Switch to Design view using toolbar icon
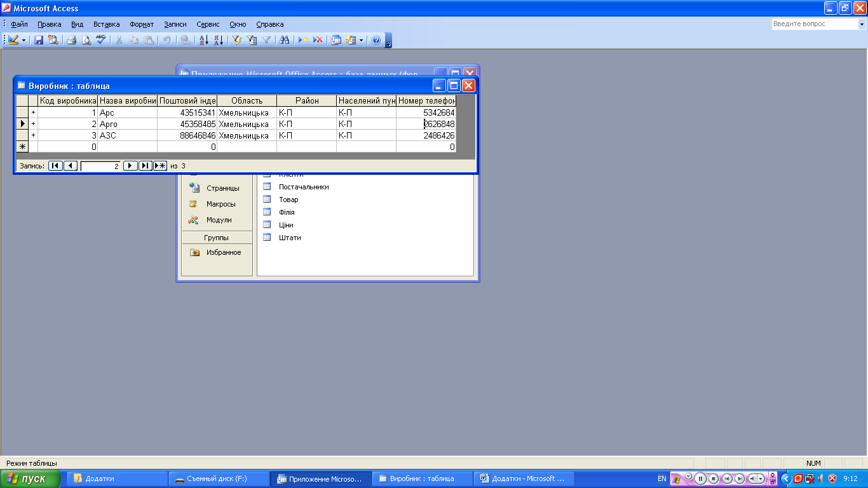This screenshot has height=488, width=868. coord(13,39)
